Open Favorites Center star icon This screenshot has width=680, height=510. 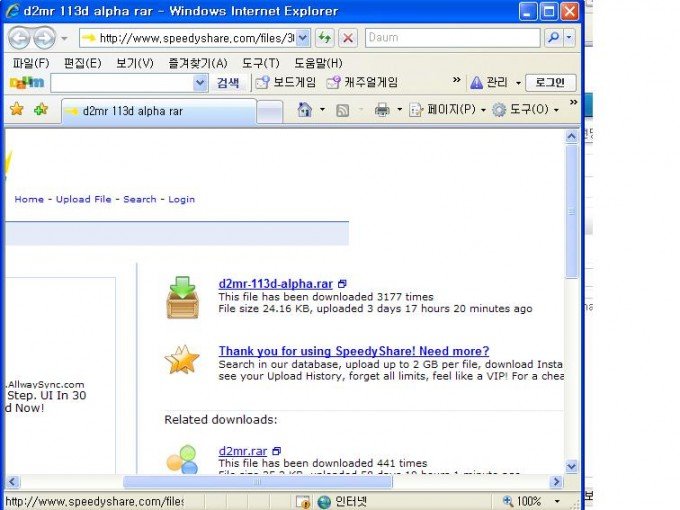pos(16,109)
